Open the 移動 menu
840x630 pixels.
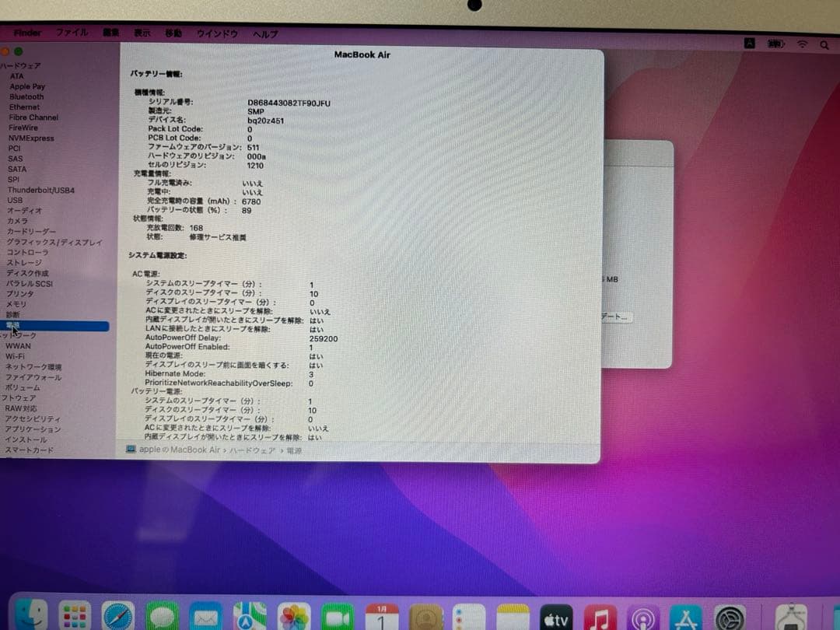click(x=174, y=33)
